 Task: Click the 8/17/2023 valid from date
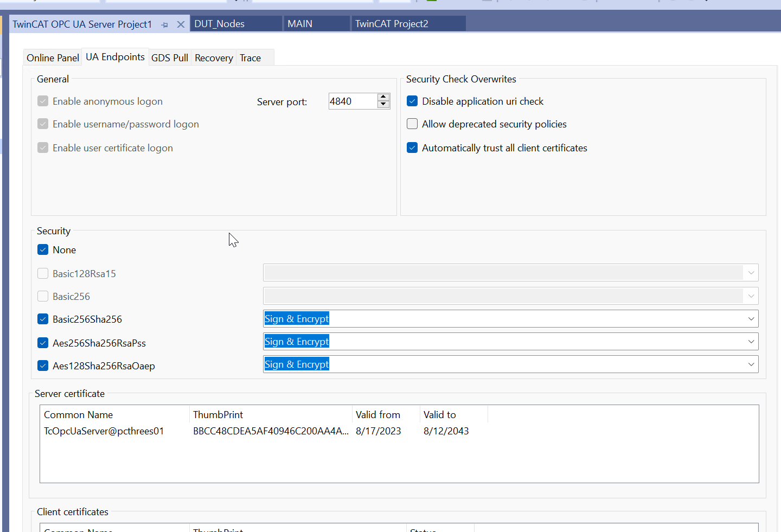point(379,431)
